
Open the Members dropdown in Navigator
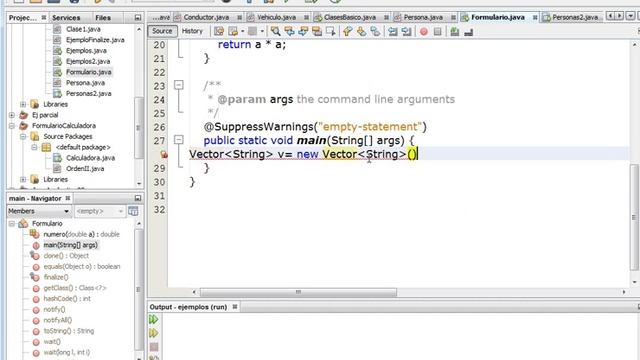(39, 211)
